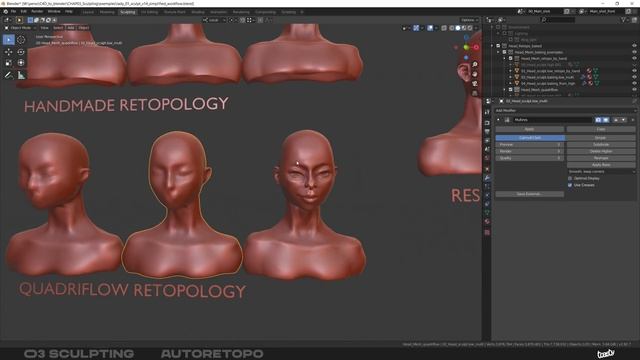Click the viewport pan hand icon

[475, 74]
